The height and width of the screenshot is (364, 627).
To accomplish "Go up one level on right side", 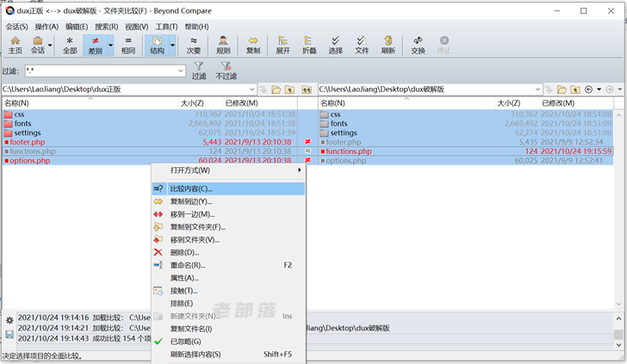I will coord(575,89).
